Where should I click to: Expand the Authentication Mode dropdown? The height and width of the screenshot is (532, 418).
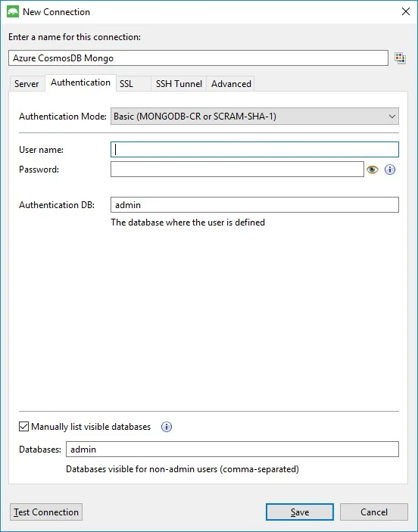coord(254,117)
